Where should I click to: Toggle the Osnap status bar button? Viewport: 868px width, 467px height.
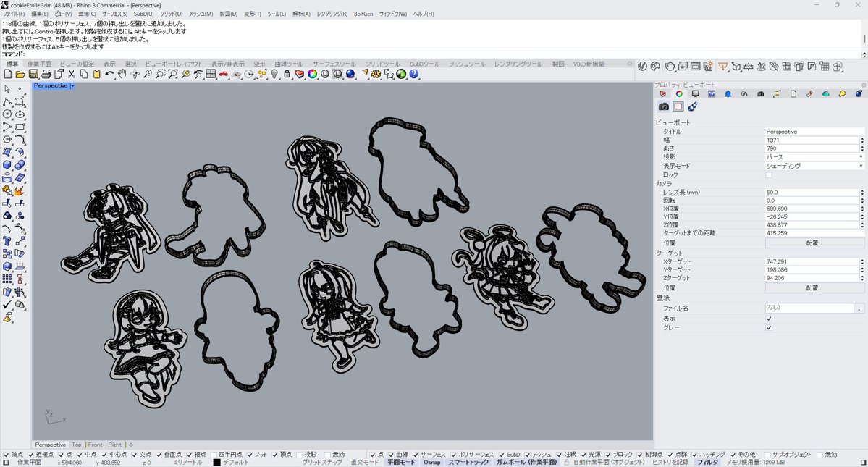click(431, 462)
